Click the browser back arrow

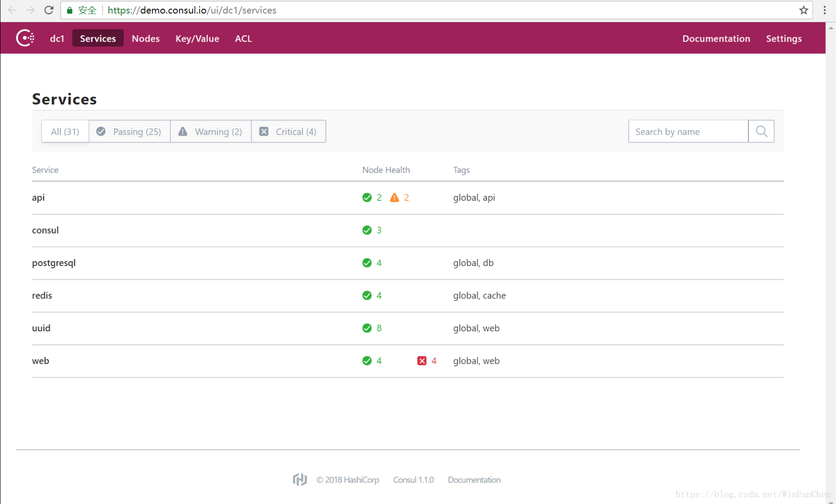(x=12, y=10)
